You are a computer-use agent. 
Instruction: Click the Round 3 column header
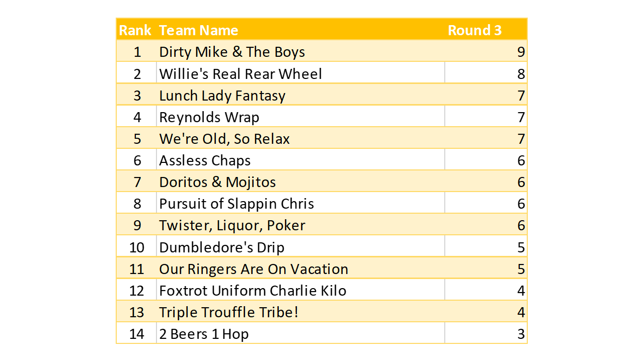474,30
